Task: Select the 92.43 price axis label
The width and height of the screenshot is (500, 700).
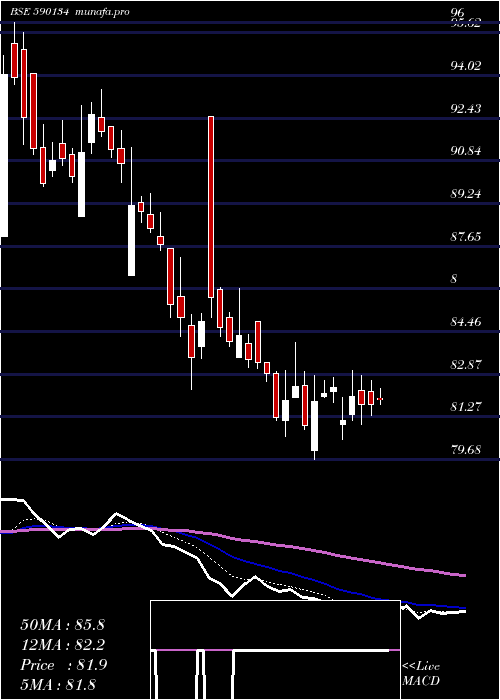Action: click(466, 108)
